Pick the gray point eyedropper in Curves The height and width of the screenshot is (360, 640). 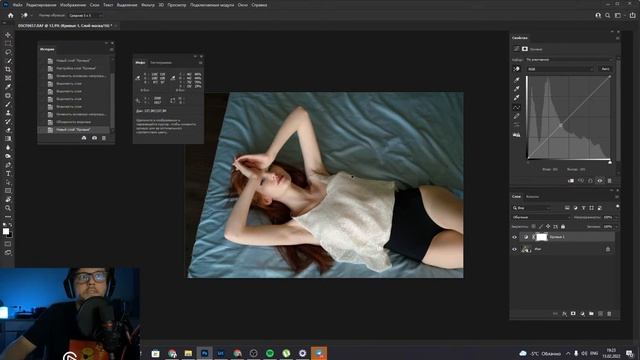[517, 89]
